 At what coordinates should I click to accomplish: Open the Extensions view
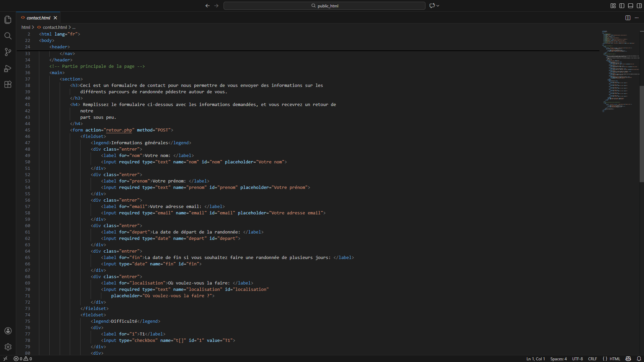tap(8, 85)
